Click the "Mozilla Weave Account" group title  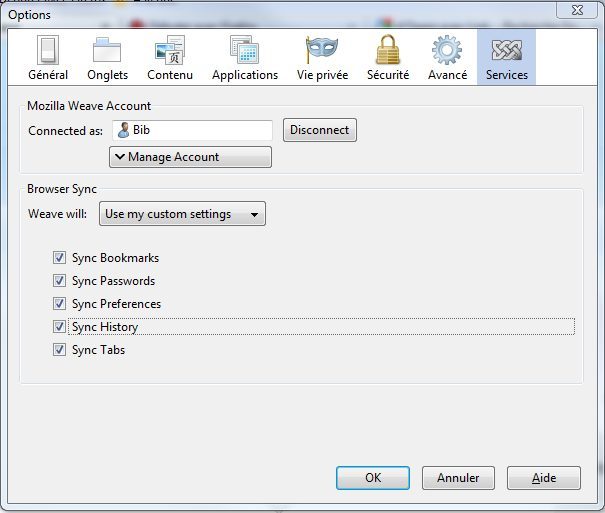(89, 106)
